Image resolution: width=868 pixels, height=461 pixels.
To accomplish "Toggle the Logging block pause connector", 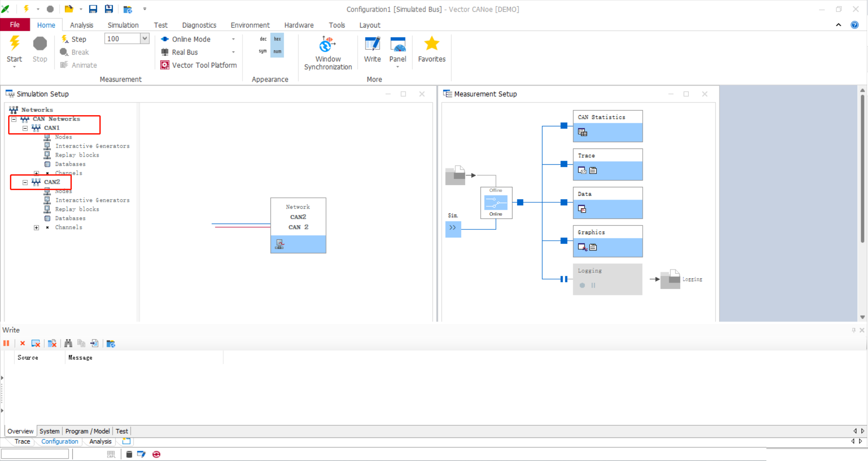I will click(564, 279).
